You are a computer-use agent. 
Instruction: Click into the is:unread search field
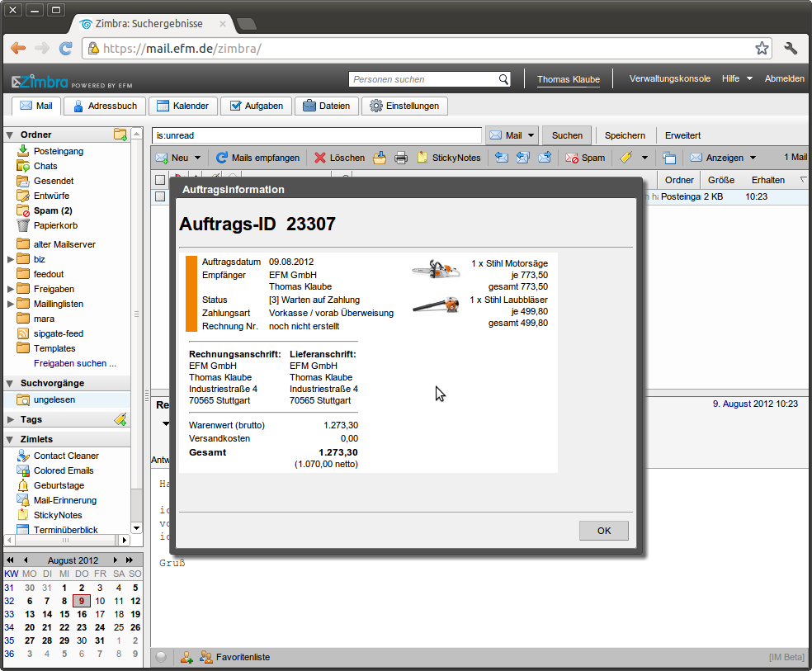click(317, 135)
